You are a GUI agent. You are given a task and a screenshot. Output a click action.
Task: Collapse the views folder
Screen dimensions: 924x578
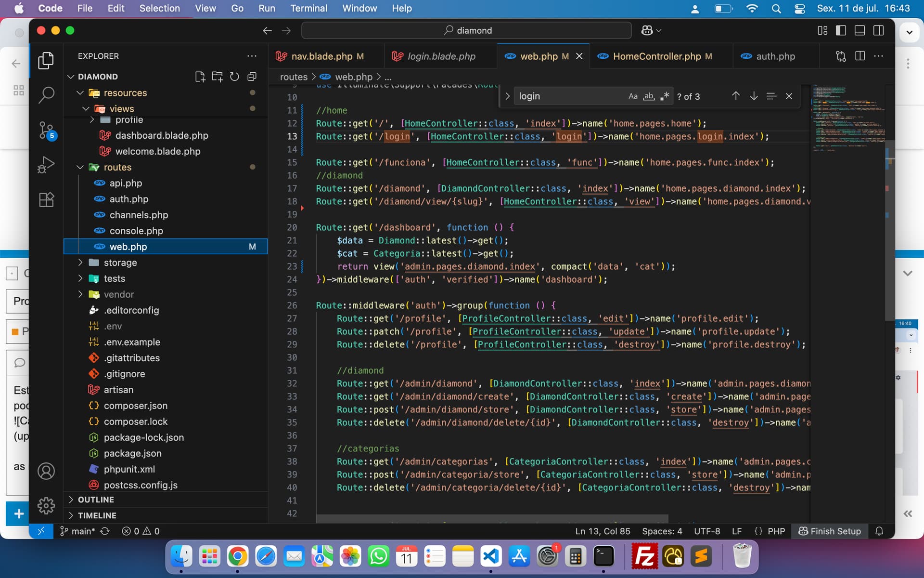[x=86, y=108]
